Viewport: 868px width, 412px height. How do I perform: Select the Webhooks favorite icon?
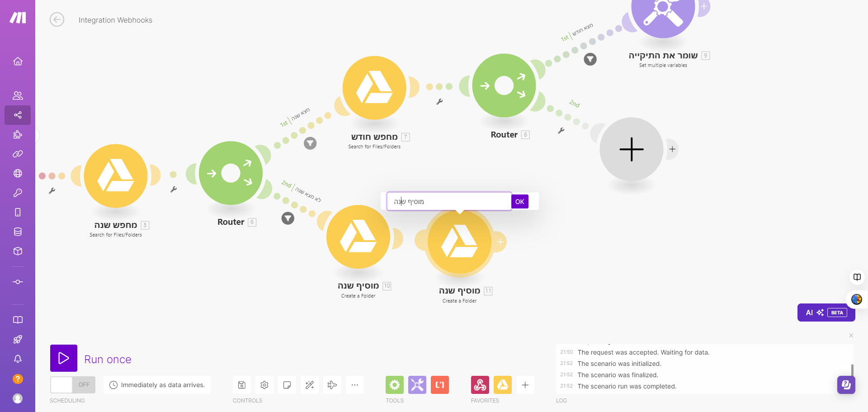[480, 385]
